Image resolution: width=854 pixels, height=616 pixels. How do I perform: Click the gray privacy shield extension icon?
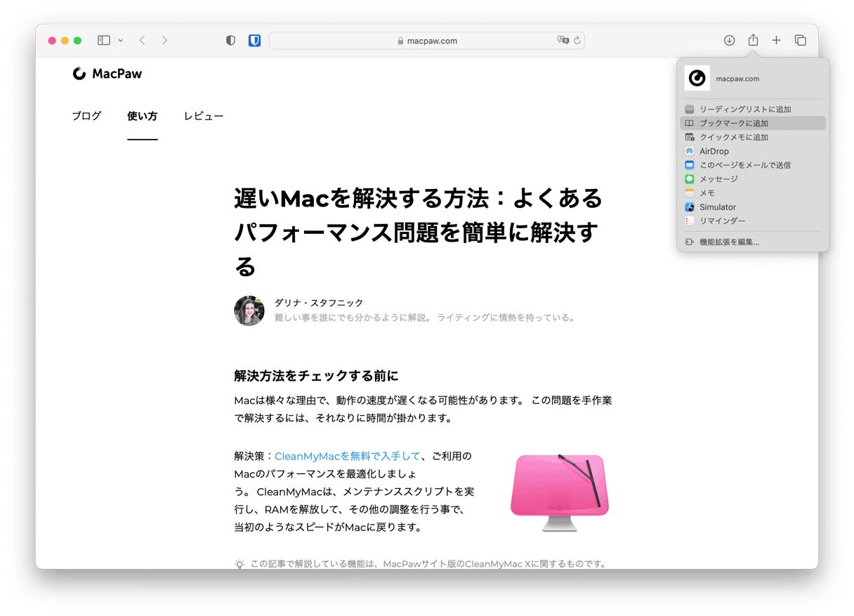(x=230, y=40)
